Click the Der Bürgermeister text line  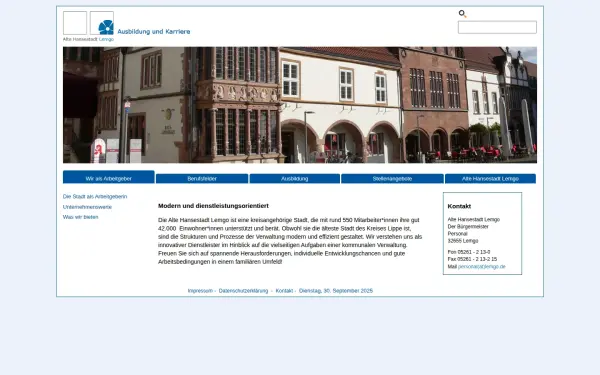click(468, 227)
